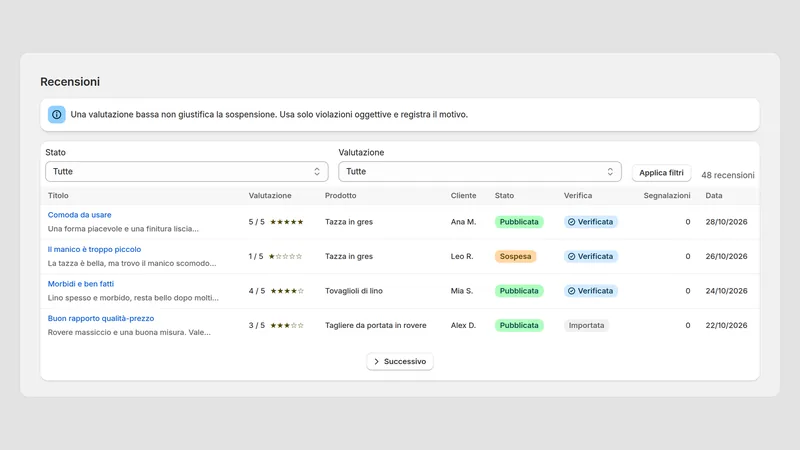
Task: Click the 5 / 5 star rating
Action: coord(276,222)
